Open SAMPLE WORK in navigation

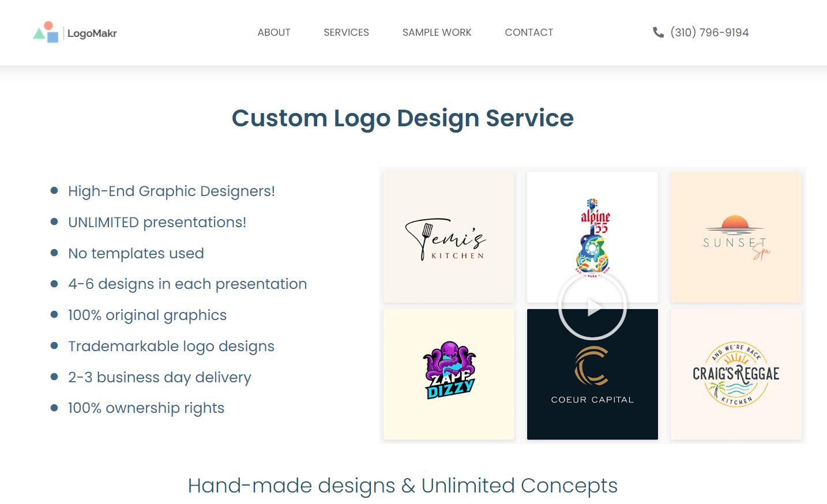437,32
